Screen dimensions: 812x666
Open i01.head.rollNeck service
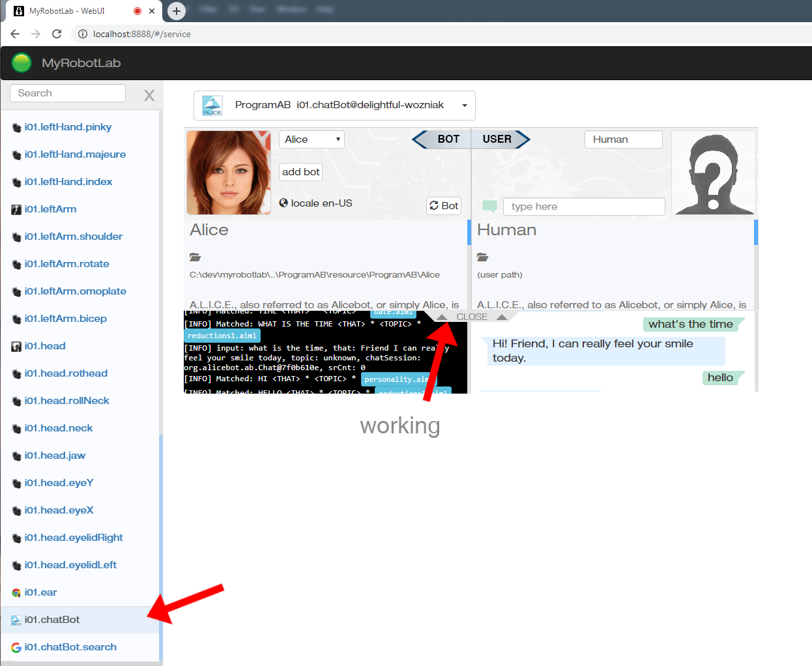[67, 401]
